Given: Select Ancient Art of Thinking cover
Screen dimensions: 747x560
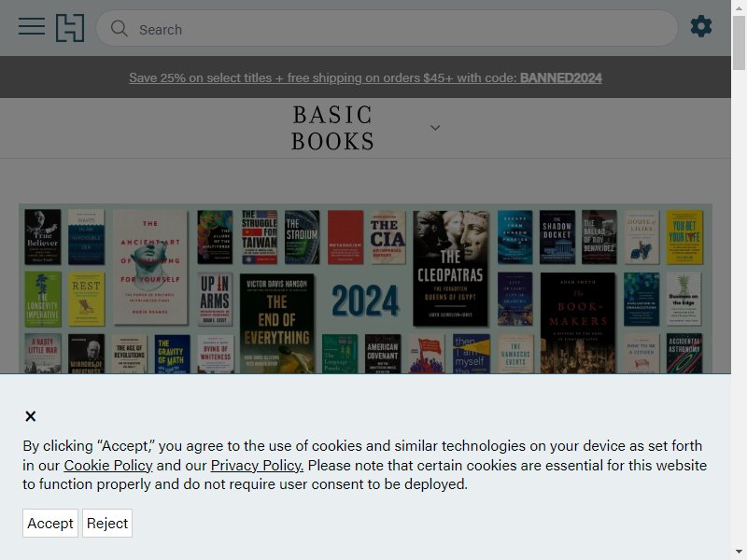Looking at the screenshot, I should tap(150, 268).
